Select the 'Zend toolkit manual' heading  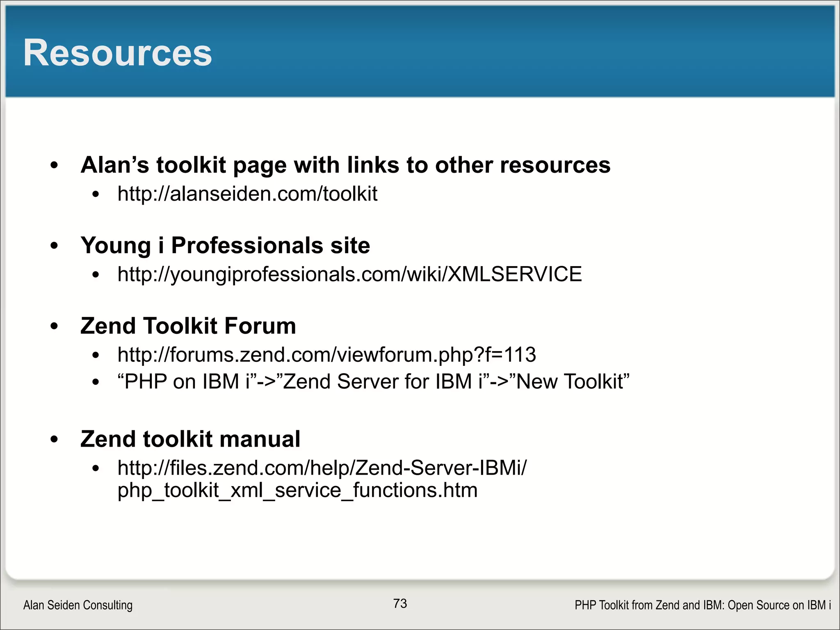pos(190,439)
